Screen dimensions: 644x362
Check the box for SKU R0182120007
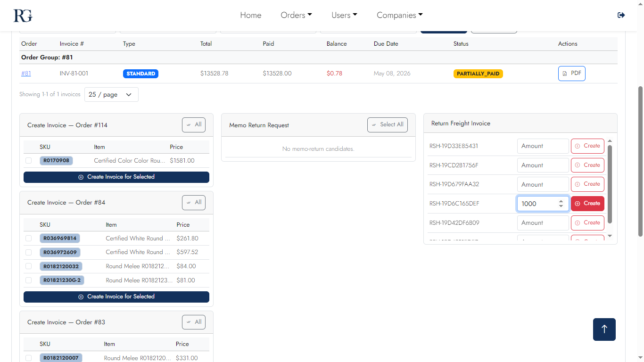tap(28, 358)
